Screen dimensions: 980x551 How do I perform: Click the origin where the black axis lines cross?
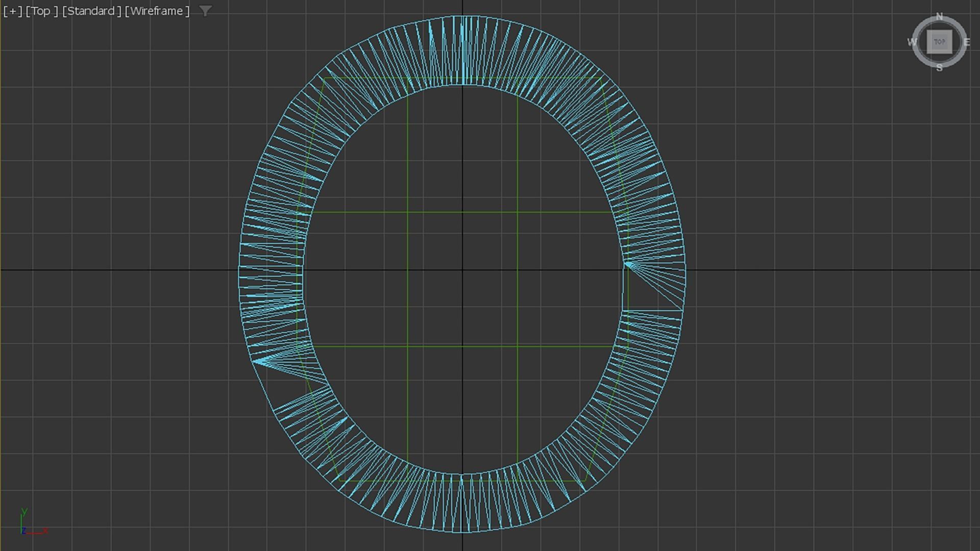[462, 270]
